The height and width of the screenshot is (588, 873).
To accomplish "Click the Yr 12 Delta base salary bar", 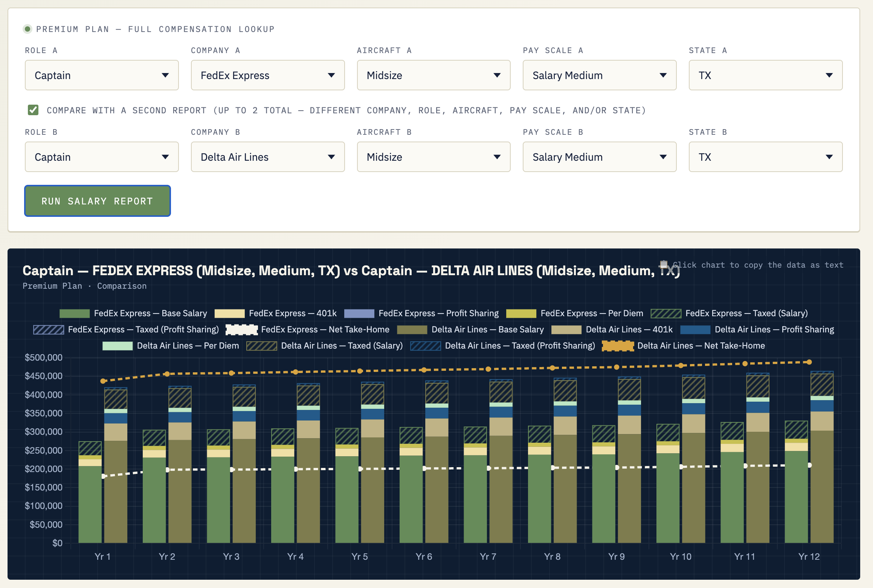I will click(x=822, y=487).
